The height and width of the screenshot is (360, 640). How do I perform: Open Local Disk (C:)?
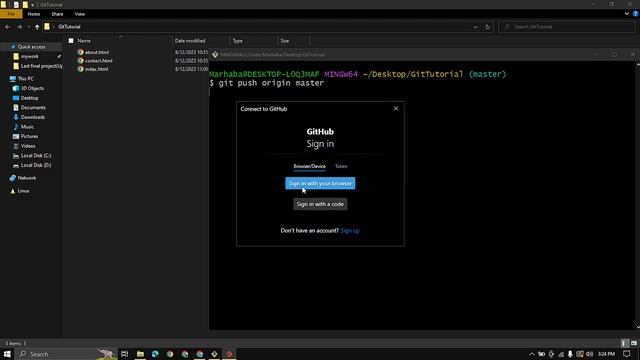click(36, 156)
